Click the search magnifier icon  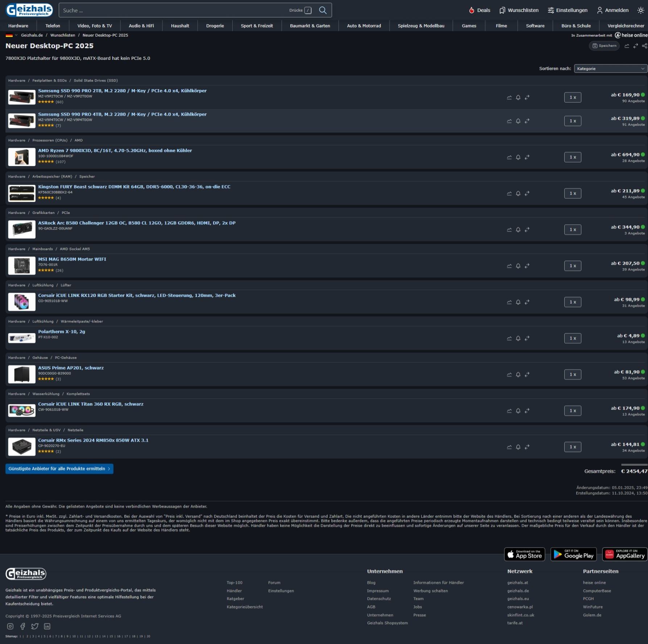tap(323, 10)
